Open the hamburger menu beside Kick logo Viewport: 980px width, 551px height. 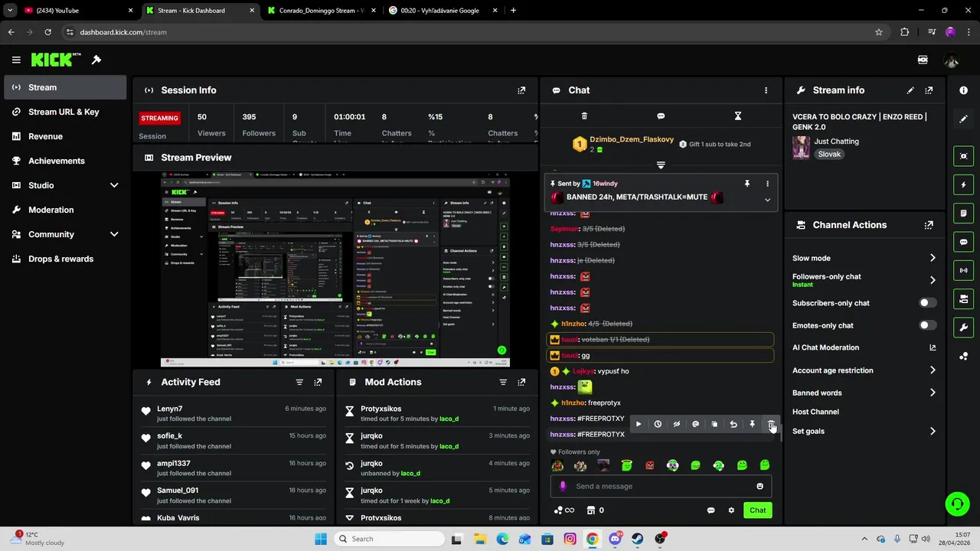coord(16,60)
